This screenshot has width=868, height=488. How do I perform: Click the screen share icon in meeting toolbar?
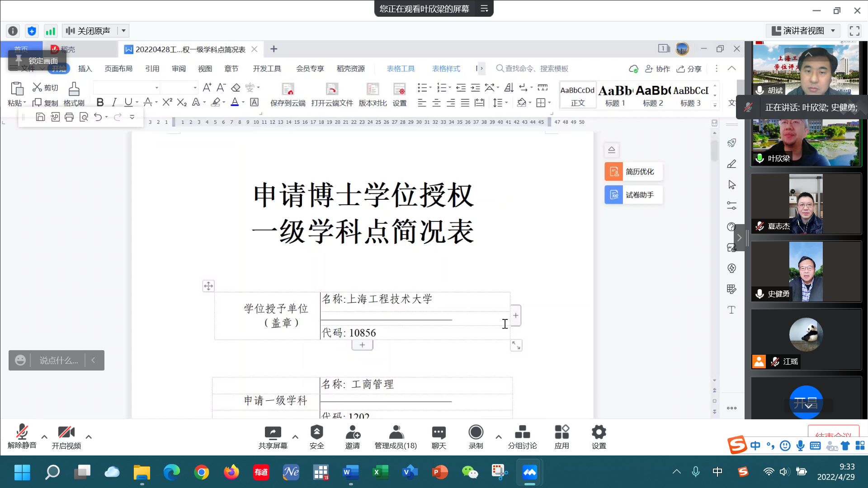coord(273,432)
